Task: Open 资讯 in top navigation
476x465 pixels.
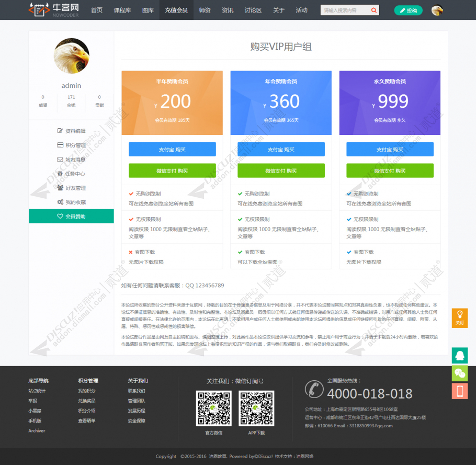Action: pos(228,10)
